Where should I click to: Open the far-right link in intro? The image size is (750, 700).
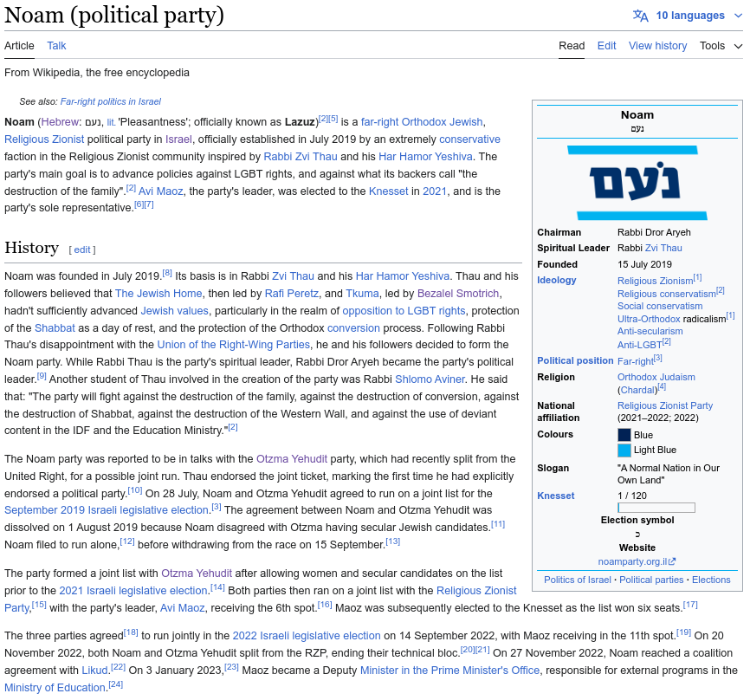pos(380,122)
